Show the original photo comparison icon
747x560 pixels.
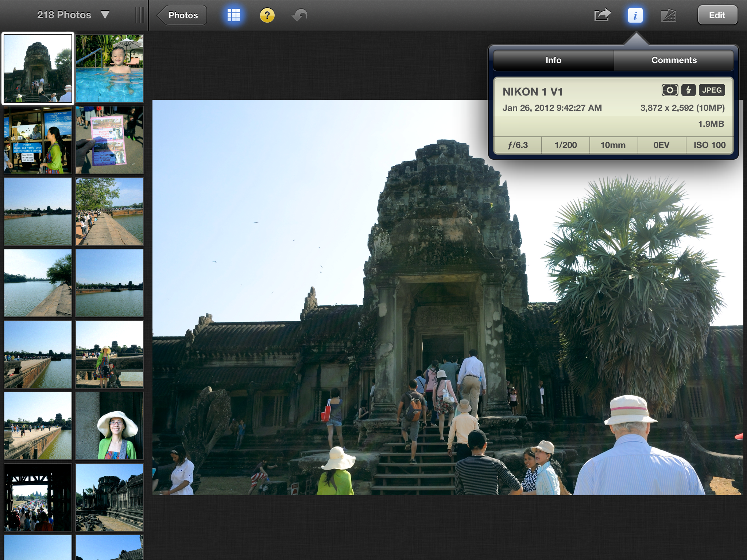tap(668, 15)
